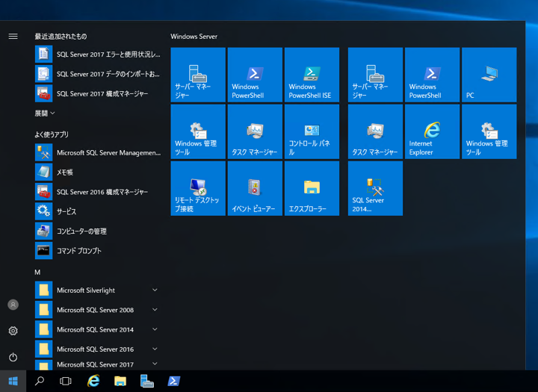The image size is (538, 392).
Task: Open SQL Server 2017 エラーと使用状況 item
Action: [x=98, y=55]
